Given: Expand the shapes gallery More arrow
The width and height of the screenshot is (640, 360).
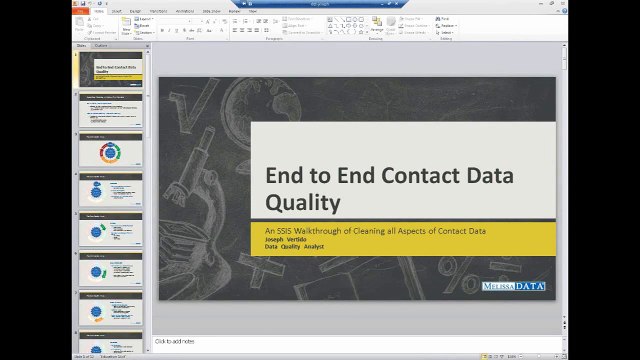Looking at the screenshot, I should pos(367,32).
